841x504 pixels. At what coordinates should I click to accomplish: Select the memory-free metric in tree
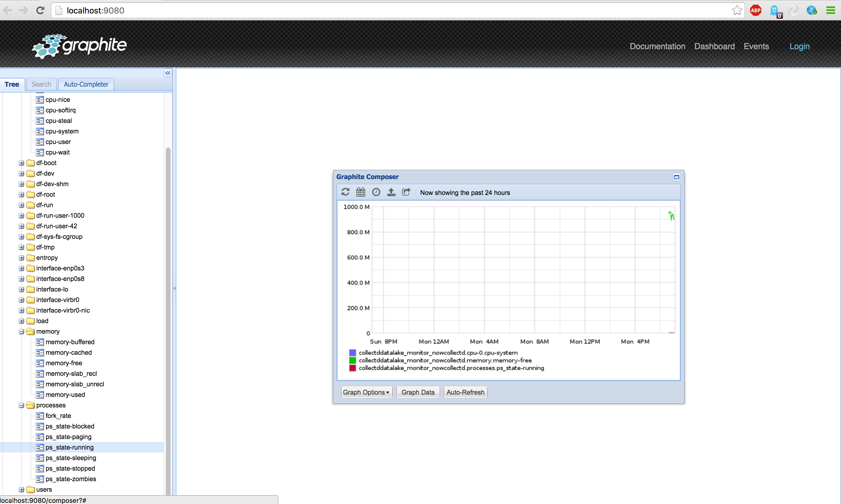click(64, 363)
